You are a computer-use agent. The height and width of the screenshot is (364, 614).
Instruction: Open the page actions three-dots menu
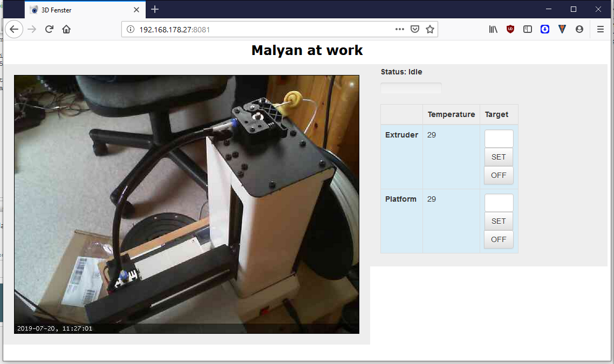(399, 29)
